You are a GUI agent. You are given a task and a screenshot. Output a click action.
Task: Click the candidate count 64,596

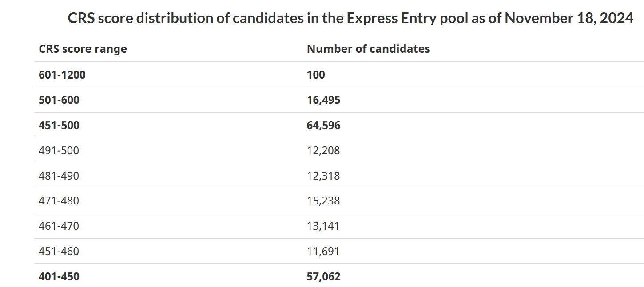[x=323, y=125]
